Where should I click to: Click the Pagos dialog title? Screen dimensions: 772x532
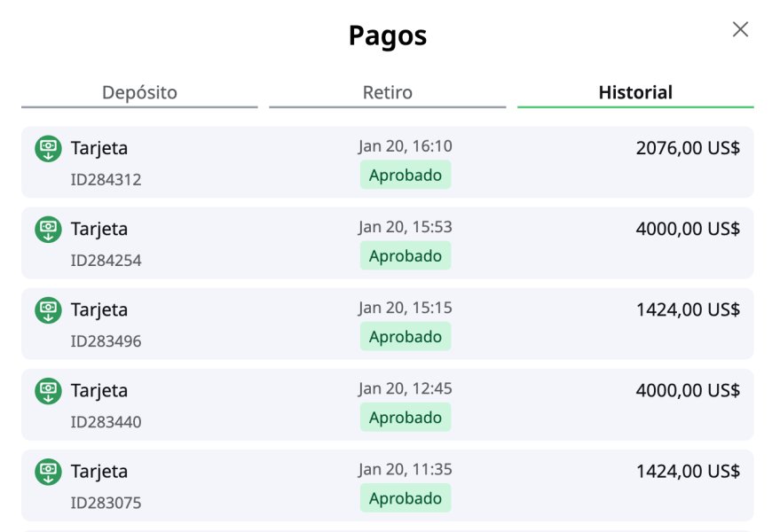[388, 35]
